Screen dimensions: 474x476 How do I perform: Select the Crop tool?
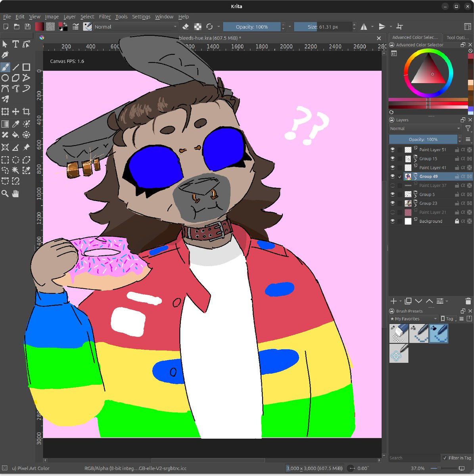pos(26,111)
